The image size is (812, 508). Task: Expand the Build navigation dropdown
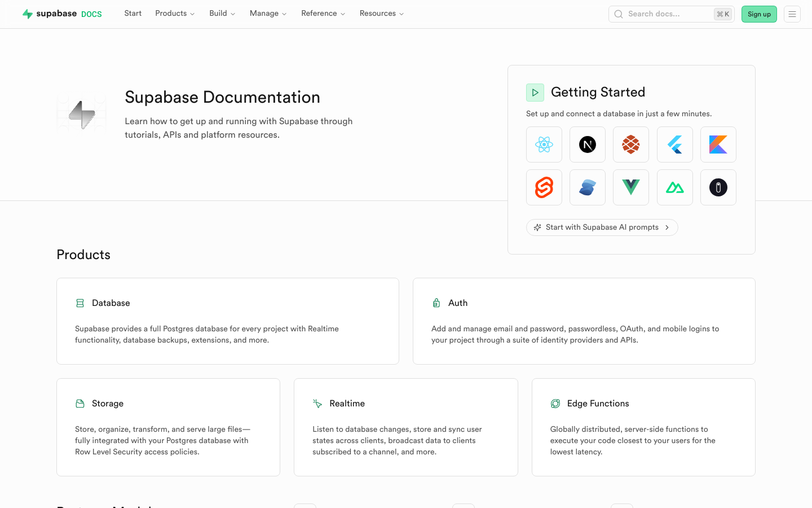point(222,14)
